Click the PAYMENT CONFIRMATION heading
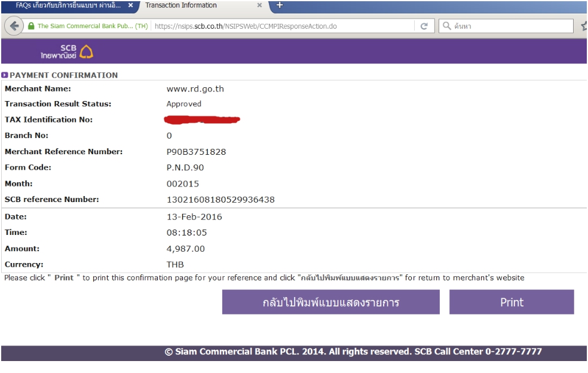588x373 pixels. (64, 75)
